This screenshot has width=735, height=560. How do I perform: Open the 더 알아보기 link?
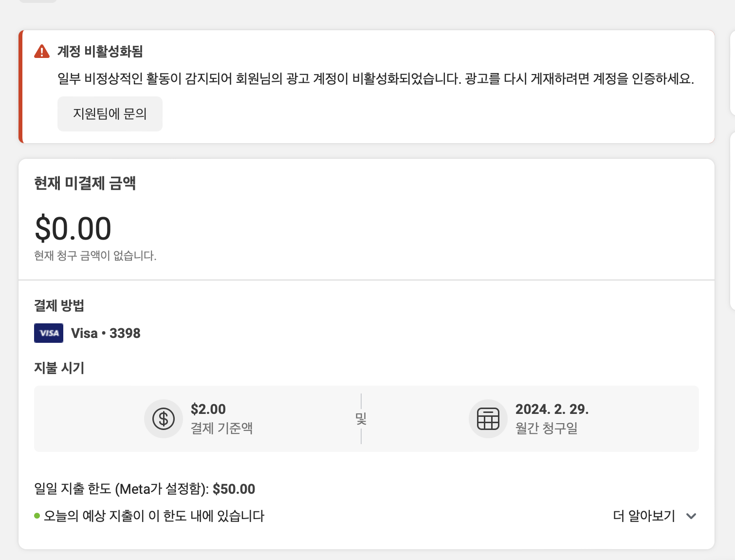[643, 516]
